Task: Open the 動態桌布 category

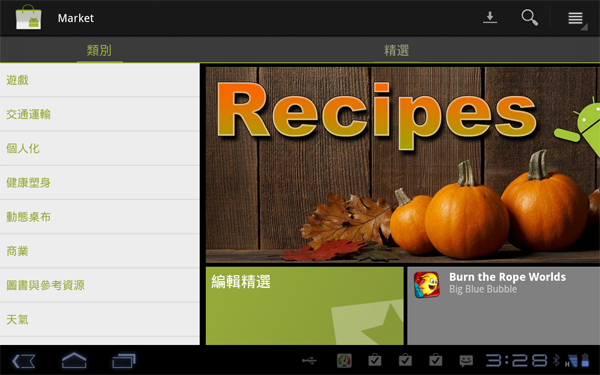Action: point(99,217)
